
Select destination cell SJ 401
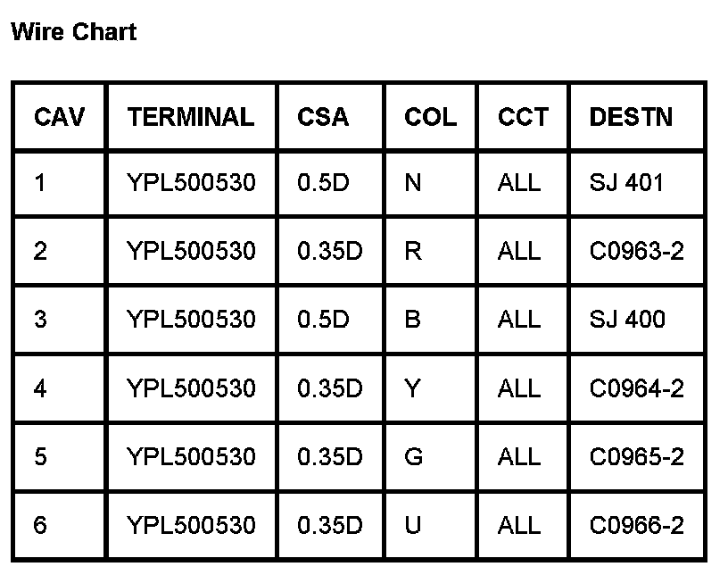click(x=626, y=182)
